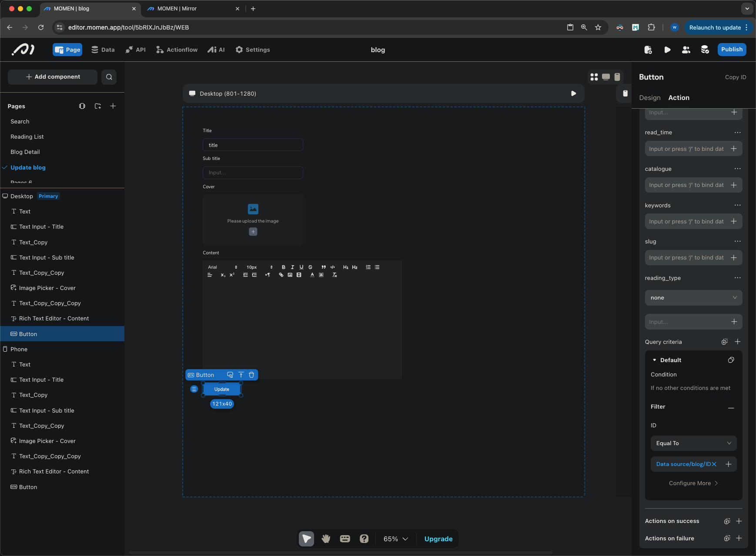Click the Upgrade link
This screenshot has height=556, width=756.
tap(438, 539)
